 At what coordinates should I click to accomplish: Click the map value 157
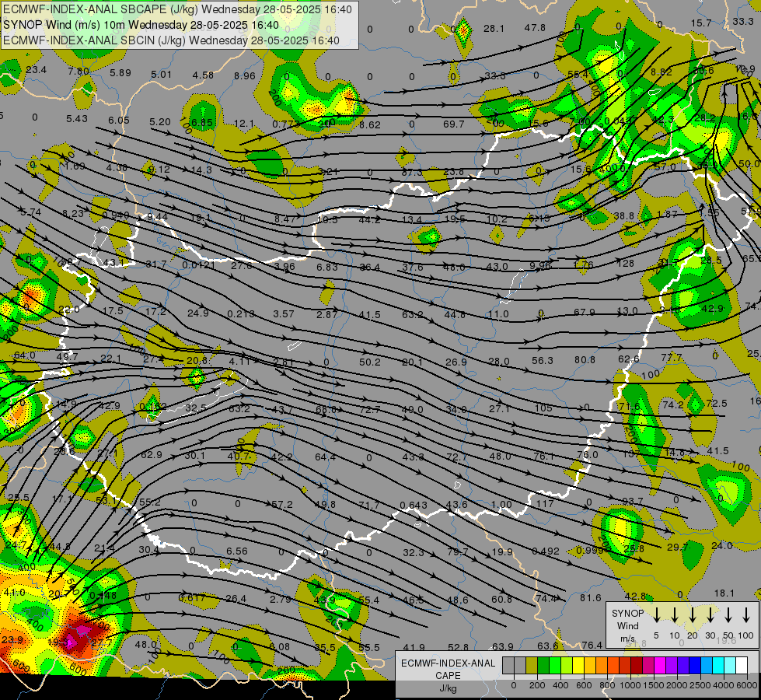click(x=631, y=453)
